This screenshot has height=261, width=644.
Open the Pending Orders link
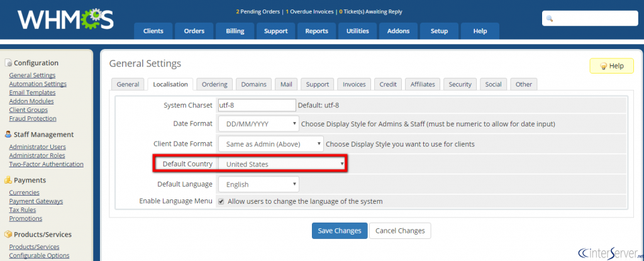[258, 12]
